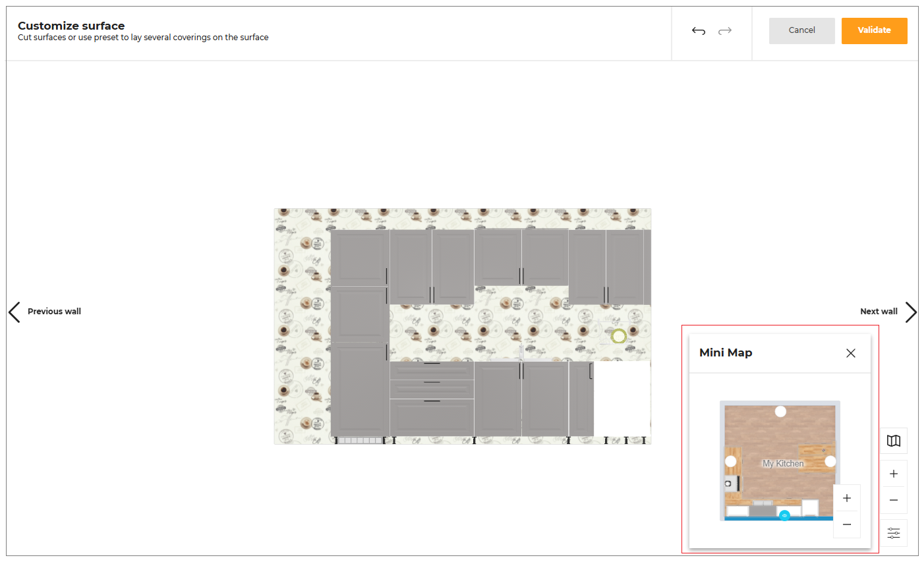
Task: Go to next wall using right chevron
Action: coord(911,312)
